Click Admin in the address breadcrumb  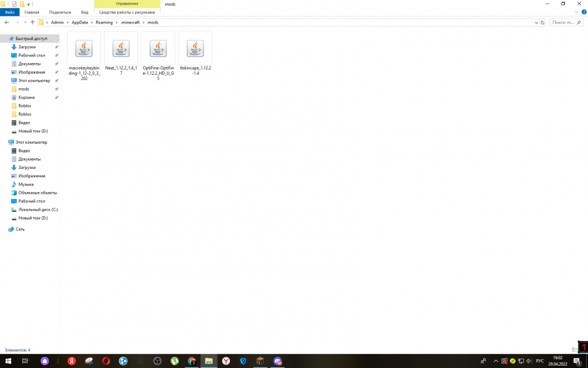click(x=58, y=22)
